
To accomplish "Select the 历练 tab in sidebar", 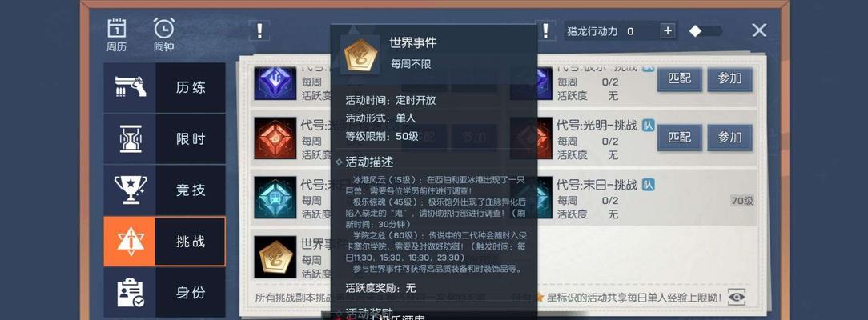I will (164, 87).
